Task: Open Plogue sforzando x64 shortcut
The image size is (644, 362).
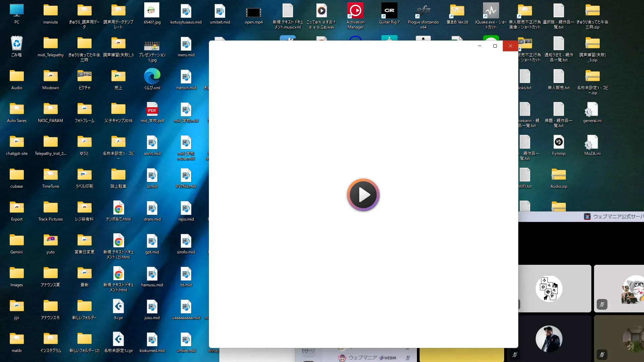Action: (423, 11)
